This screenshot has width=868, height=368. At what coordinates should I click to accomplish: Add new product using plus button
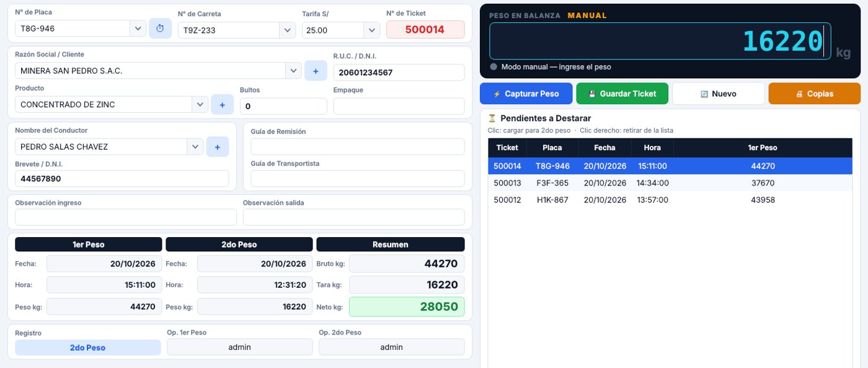coord(223,105)
